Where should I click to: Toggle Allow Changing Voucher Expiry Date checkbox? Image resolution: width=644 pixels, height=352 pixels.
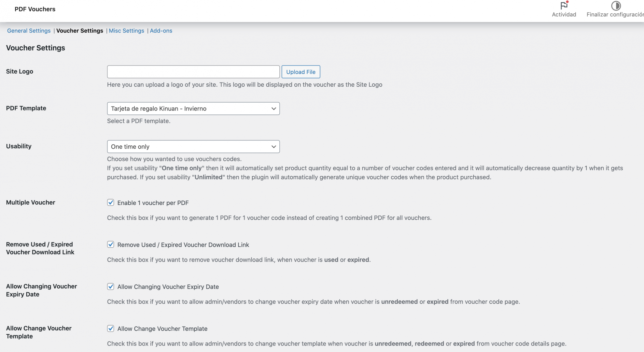click(x=111, y=286)
